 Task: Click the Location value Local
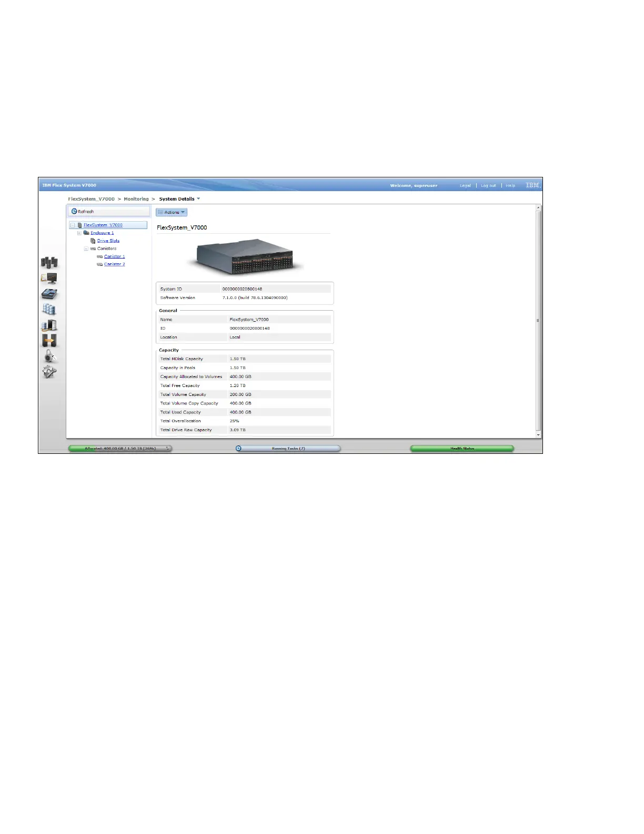235,337
